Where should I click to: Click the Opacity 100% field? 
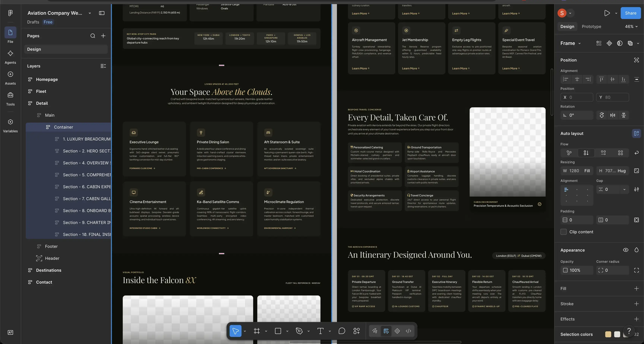[x=577, y=270]
